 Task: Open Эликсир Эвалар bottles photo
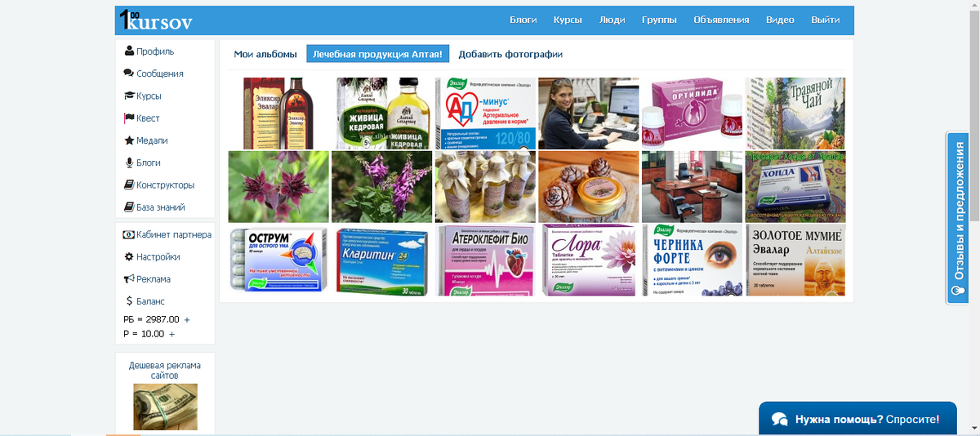[278, 113]
